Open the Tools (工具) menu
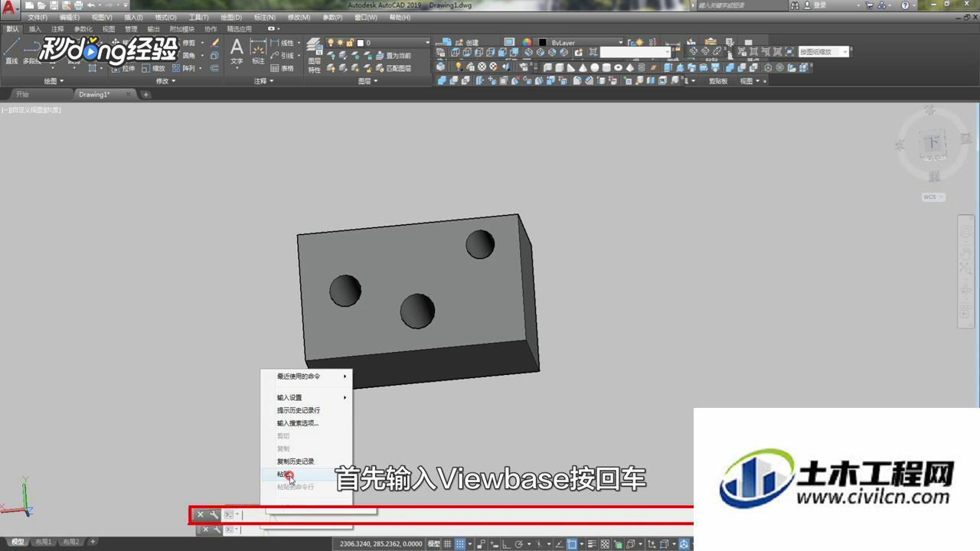This screenshot has height=551, width=980. (198, 17)
